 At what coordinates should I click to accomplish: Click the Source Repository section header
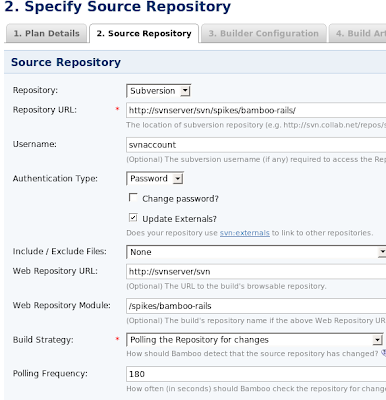click(66, 62)
